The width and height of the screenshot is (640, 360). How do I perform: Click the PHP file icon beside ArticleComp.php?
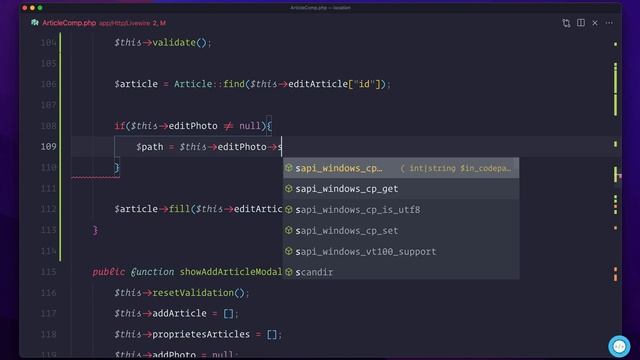tap(35, 23)
